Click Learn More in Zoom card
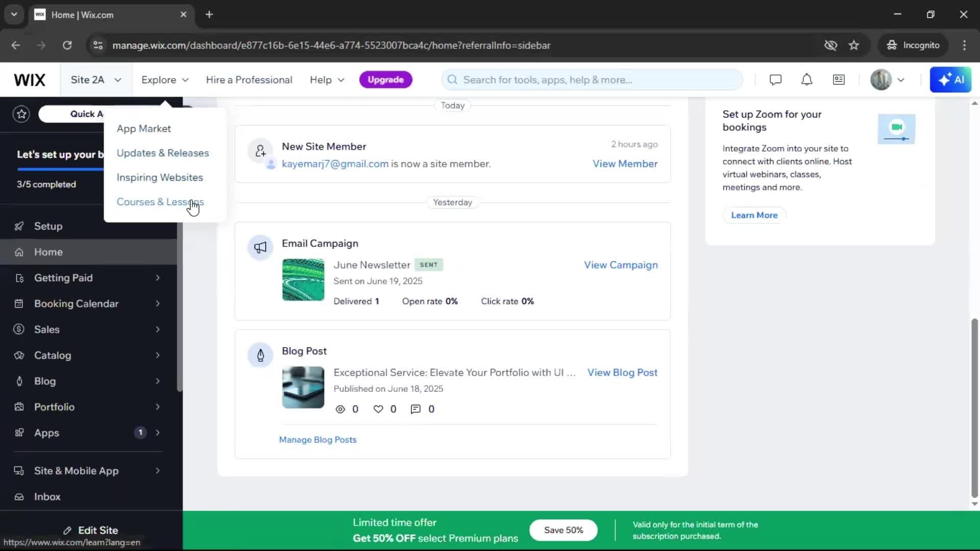The width and height of the screenshot is (980, 551). coord(754,215)
